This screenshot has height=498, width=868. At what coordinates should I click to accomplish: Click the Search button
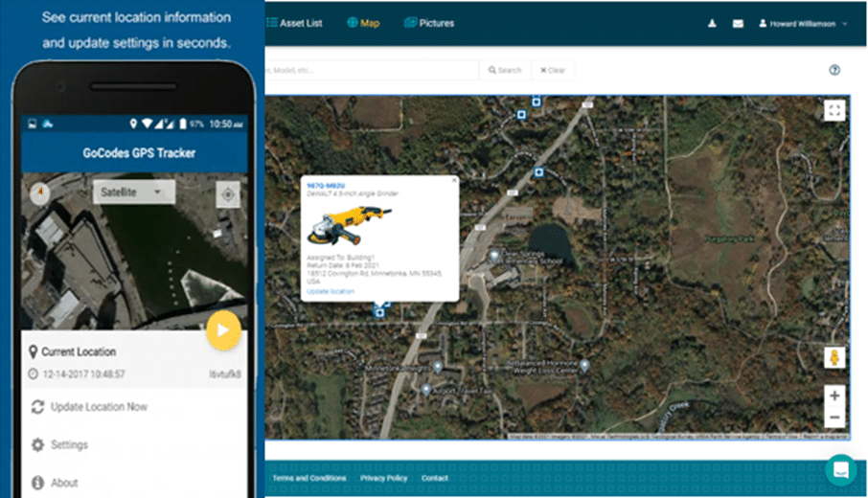(x=504, y=70)
